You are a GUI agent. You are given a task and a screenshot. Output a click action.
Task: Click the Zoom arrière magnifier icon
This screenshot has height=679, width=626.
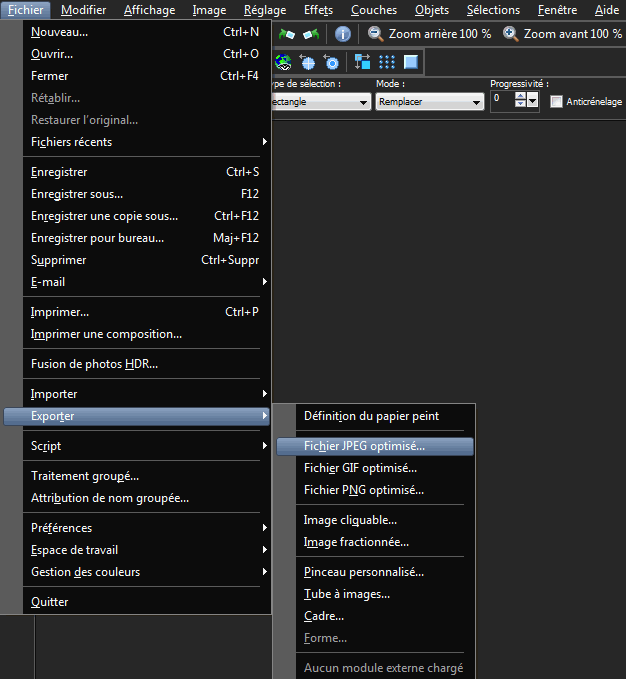click(x=375, y=34)
